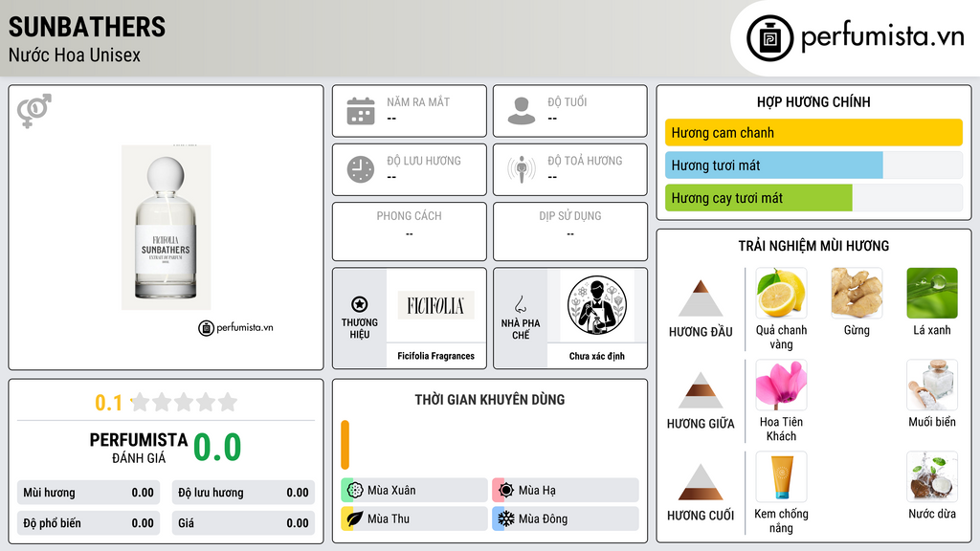Select the Kem chống nắng sunscreen image
The image size is (980, 551).
coord(781,476)
